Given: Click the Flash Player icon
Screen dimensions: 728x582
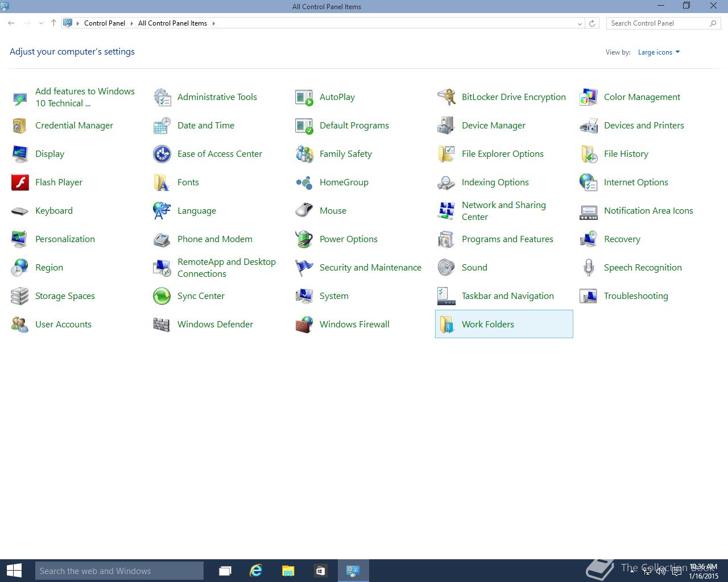Looking at the screenshot, I should click(20, 182).
